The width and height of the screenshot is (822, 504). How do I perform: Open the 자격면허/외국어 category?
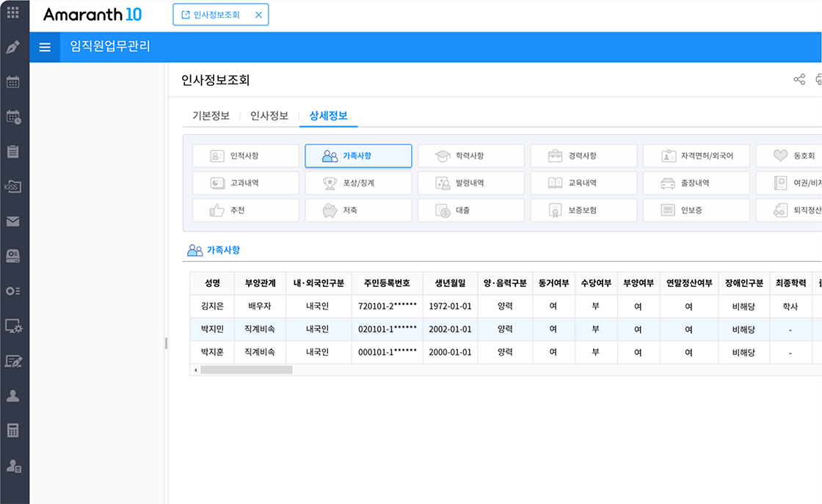(696, 156)
